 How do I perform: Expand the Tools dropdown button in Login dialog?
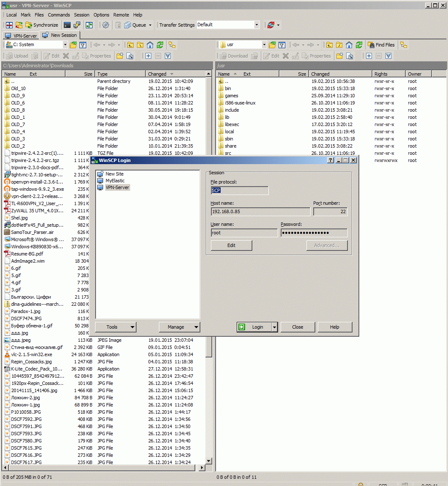133,327
